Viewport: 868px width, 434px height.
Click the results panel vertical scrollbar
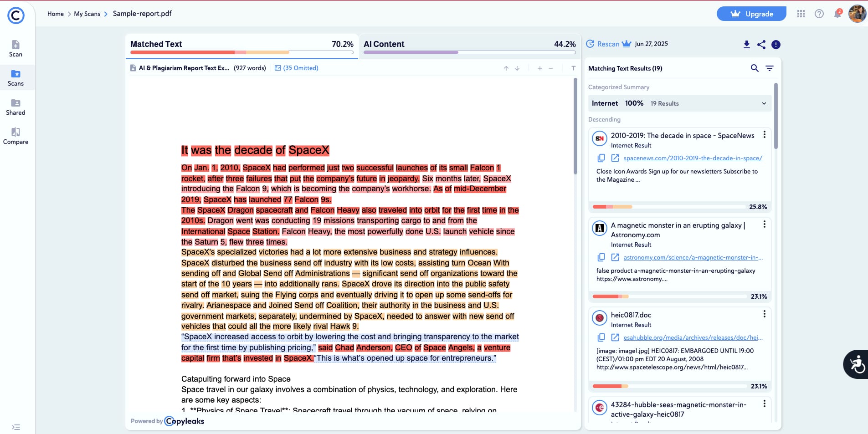(776, 116)
